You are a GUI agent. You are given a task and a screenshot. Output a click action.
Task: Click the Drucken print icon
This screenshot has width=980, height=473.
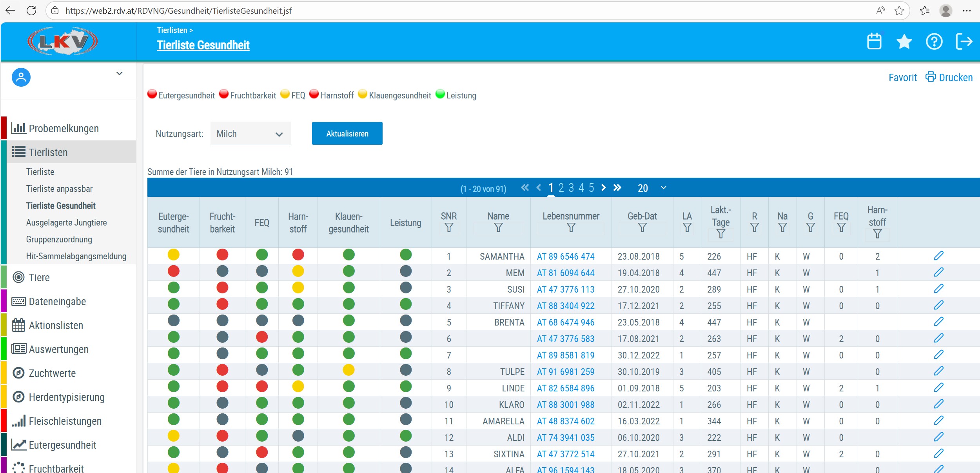[931, 77]
